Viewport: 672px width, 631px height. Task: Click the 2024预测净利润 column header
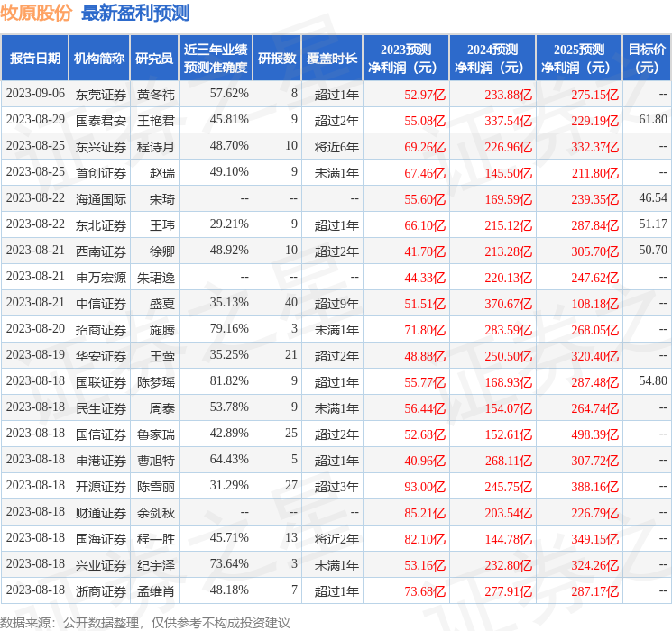[x=492, y=59]
